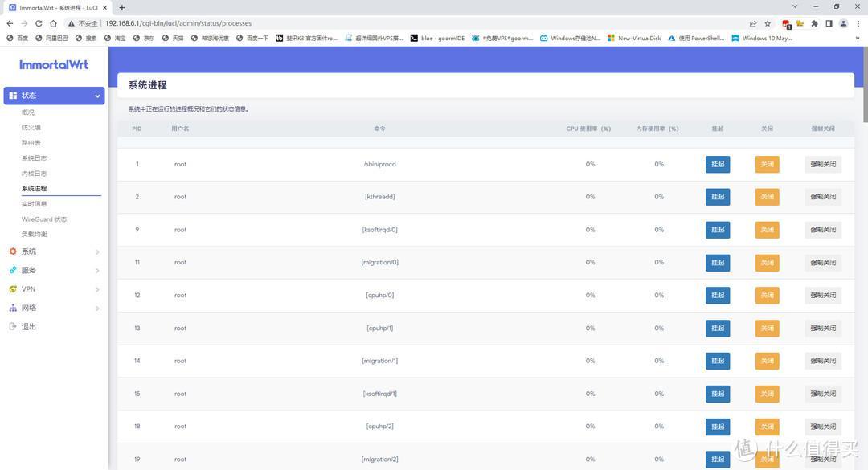The image size is (868, 470).
Task: Open the 使用 PowerShell bookmark
Action: pyautogui.click(x=696, y=39)
